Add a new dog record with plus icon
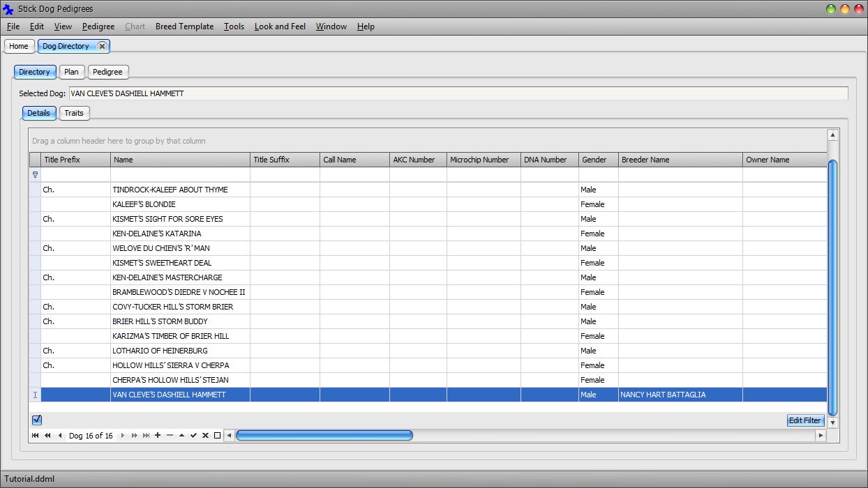The width and height of the screenshot is (868, 488). pos(158,436)
